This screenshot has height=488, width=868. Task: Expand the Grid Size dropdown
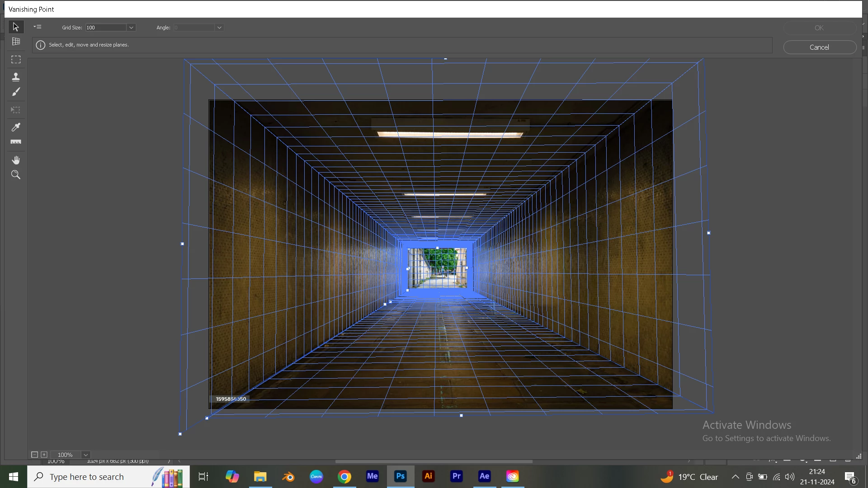pos(131,28)
